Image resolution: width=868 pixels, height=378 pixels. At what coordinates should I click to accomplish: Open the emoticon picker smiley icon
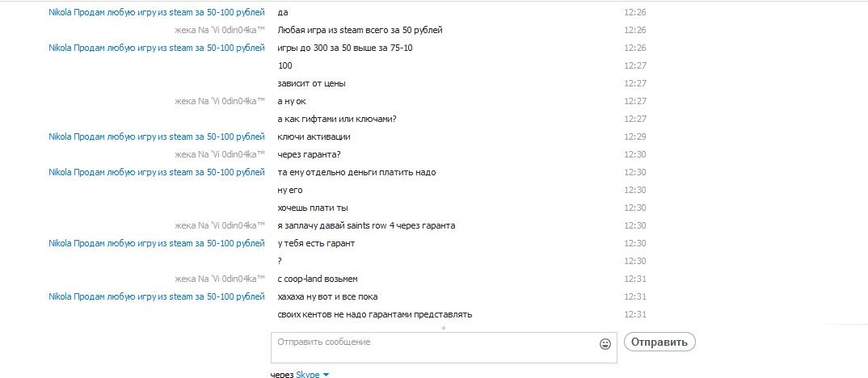tap(605, 344)
